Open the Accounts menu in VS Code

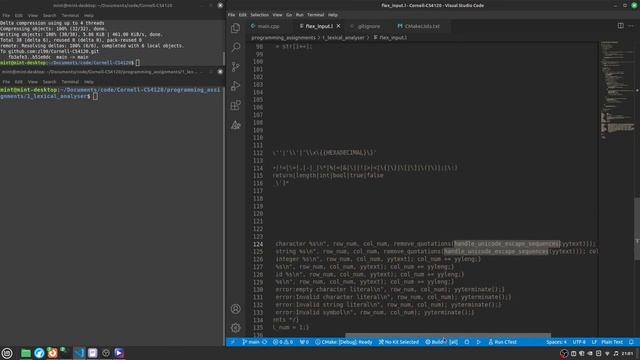[x=236, y=309]
